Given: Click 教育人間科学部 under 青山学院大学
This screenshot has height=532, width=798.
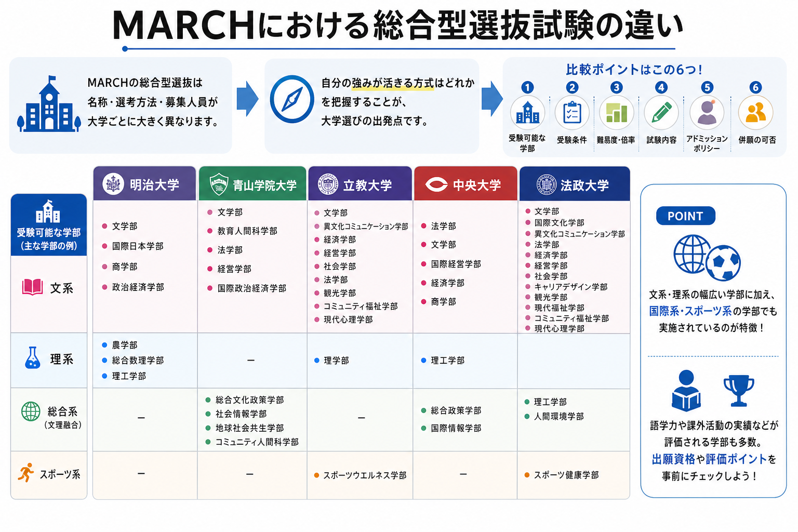Looking at the screenshot, I should pos(247,231).
